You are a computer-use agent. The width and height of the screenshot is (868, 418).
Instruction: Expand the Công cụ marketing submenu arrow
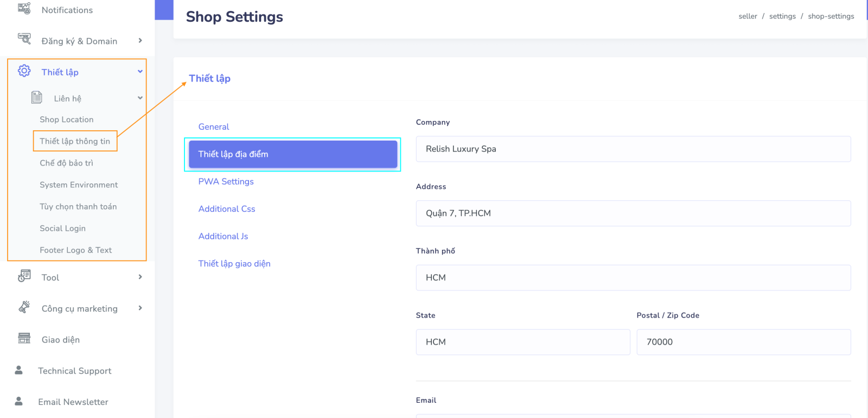click(140, 308)
